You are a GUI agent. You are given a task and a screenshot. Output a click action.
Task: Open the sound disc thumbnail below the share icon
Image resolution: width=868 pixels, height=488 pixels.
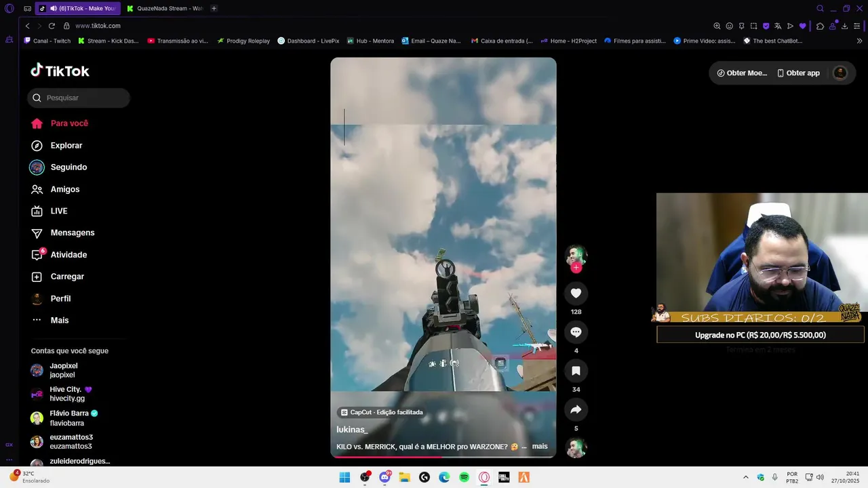point(576,448)
